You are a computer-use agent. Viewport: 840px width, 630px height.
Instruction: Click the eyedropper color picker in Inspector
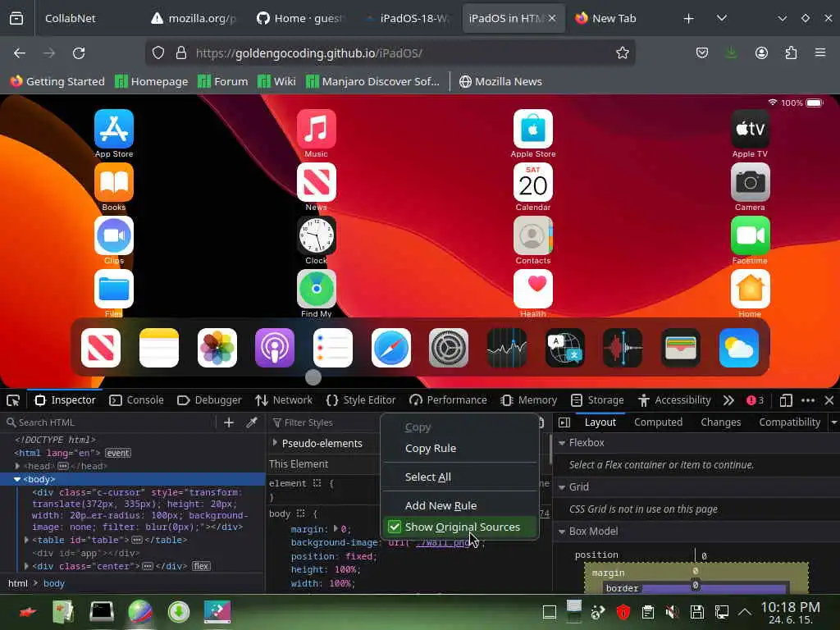coord(252,422)
